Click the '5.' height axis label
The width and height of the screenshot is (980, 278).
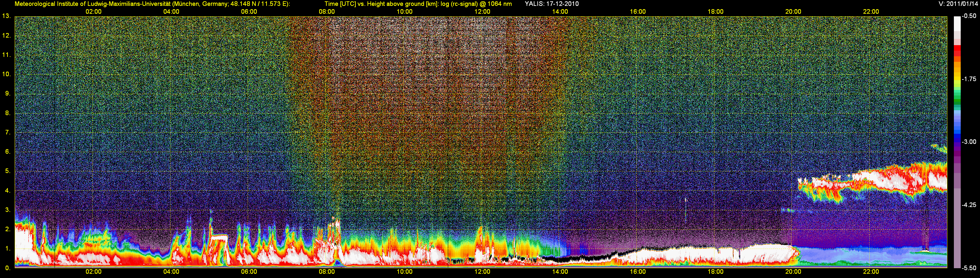click(x=8, y=171)
